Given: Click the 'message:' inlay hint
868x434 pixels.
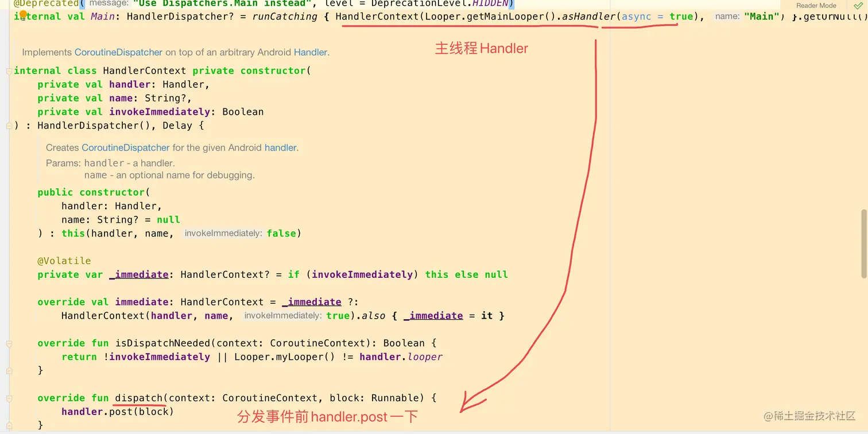Looking at the screenshot, I should click(x=108, y=3).
